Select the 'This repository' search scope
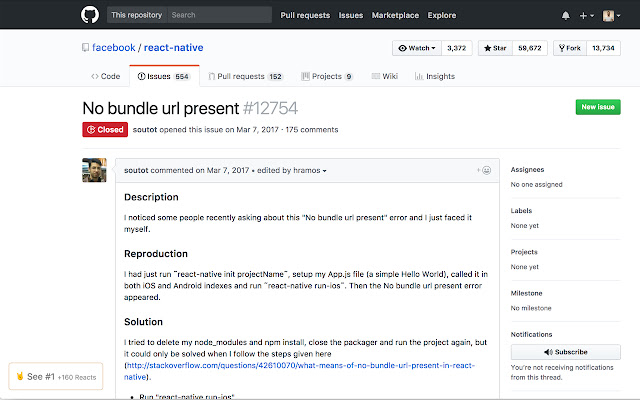Image resolution: width=640 pixels, height=400 pixels. [137, 15]
